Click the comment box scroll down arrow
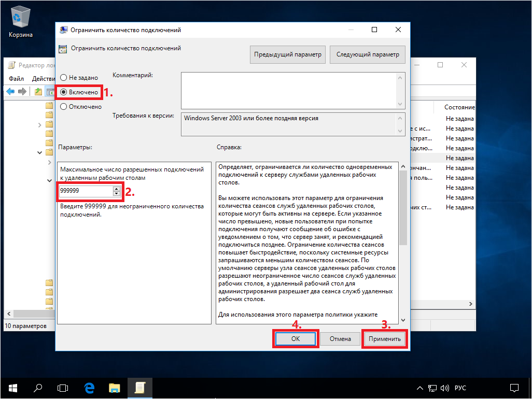The image size is (532, 399). (400, 104)
